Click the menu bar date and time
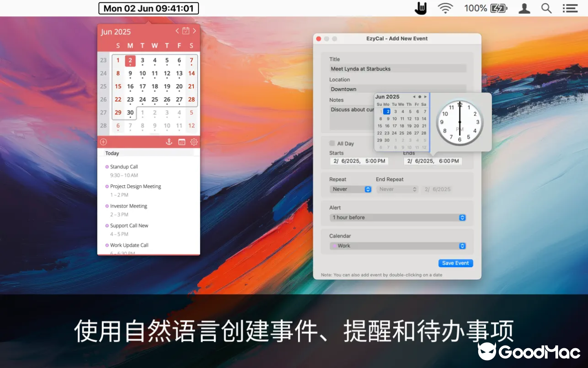Screen dimensions: 588x368 tap(148, 8)
